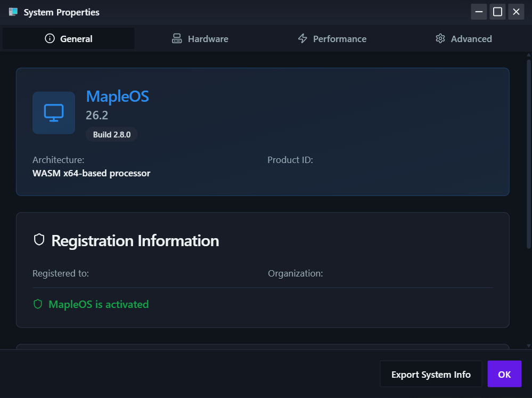Click the version number 26.2

[97, 116]
